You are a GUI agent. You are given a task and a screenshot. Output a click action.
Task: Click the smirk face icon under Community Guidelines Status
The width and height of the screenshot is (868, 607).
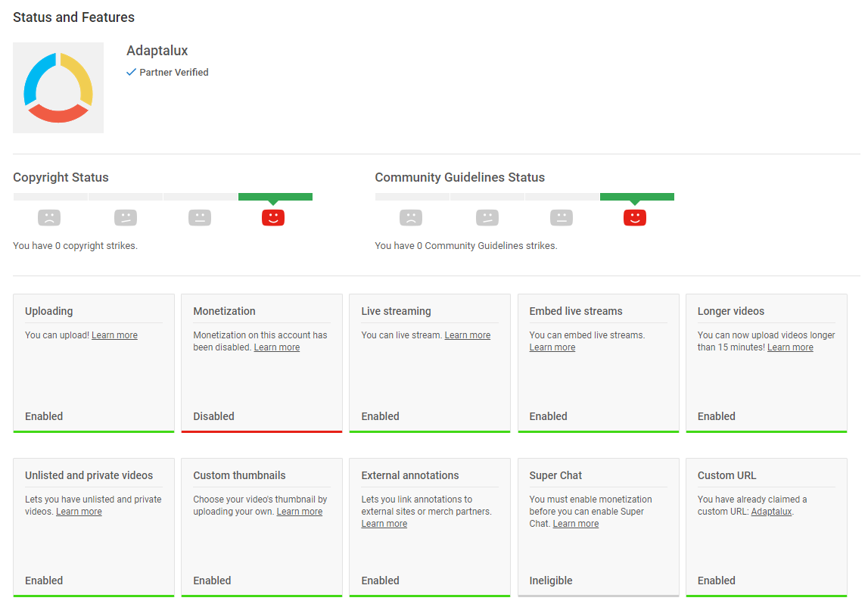coord(487,218)
